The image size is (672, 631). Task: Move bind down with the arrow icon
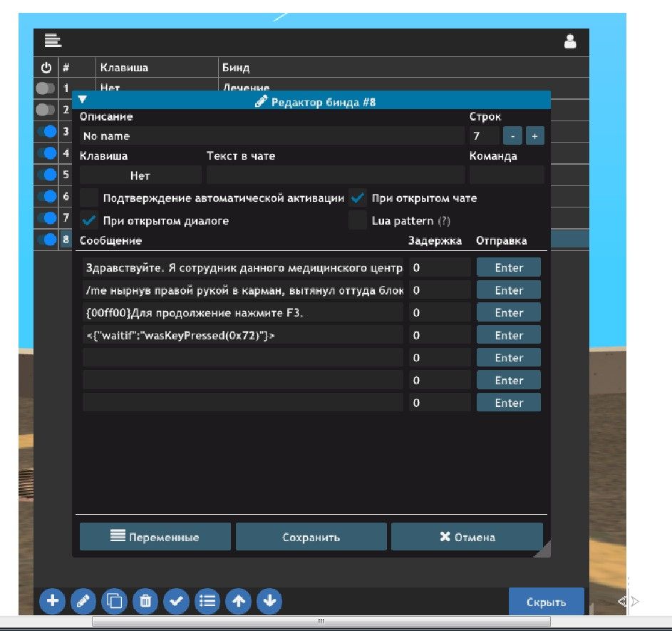pyautogui.click(x=269, y=602)
